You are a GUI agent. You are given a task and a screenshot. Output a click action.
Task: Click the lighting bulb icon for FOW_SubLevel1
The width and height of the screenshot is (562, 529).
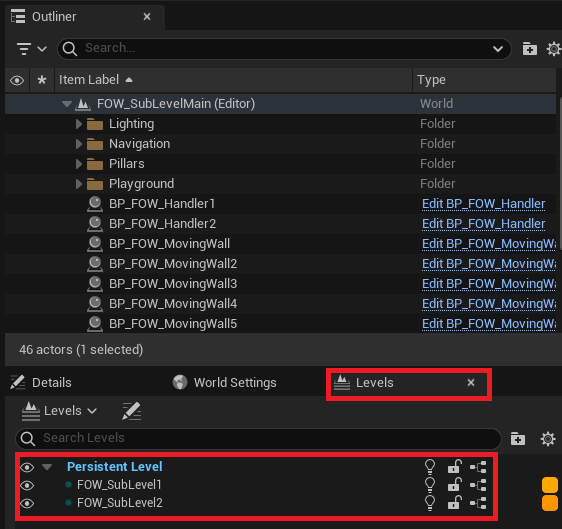(x=430, y=485)
